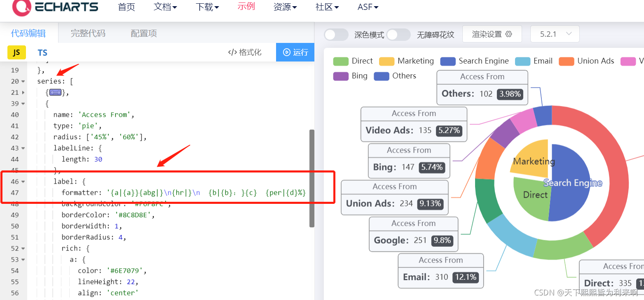Switch to the 完整代码 tab
This screenshot has height=300, width=644.
click(x=88, y=33)
